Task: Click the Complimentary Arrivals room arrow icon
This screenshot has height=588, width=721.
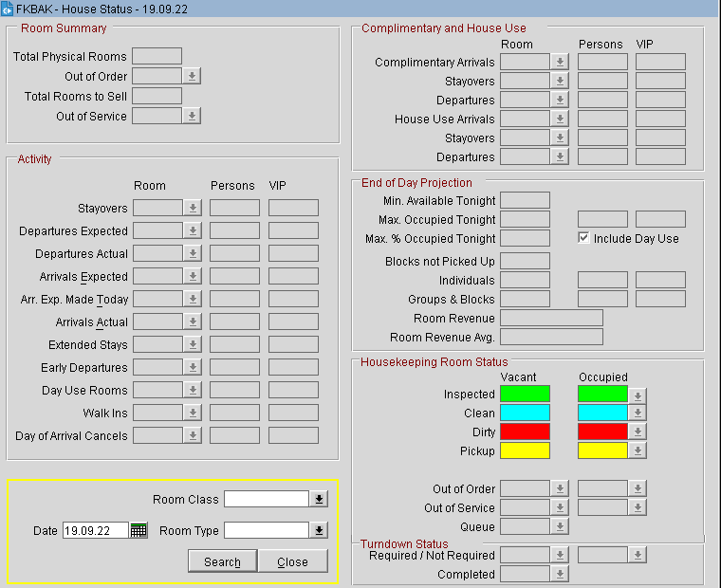Action: coord(560,62)
